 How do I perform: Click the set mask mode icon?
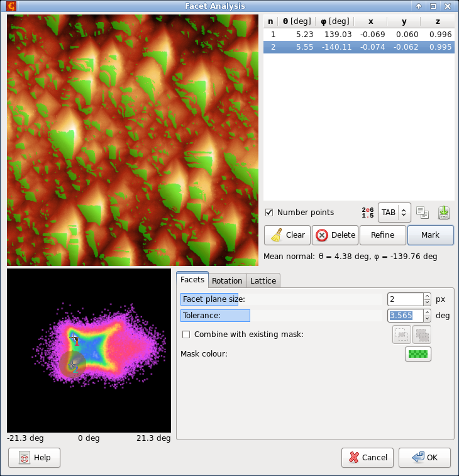402,335
